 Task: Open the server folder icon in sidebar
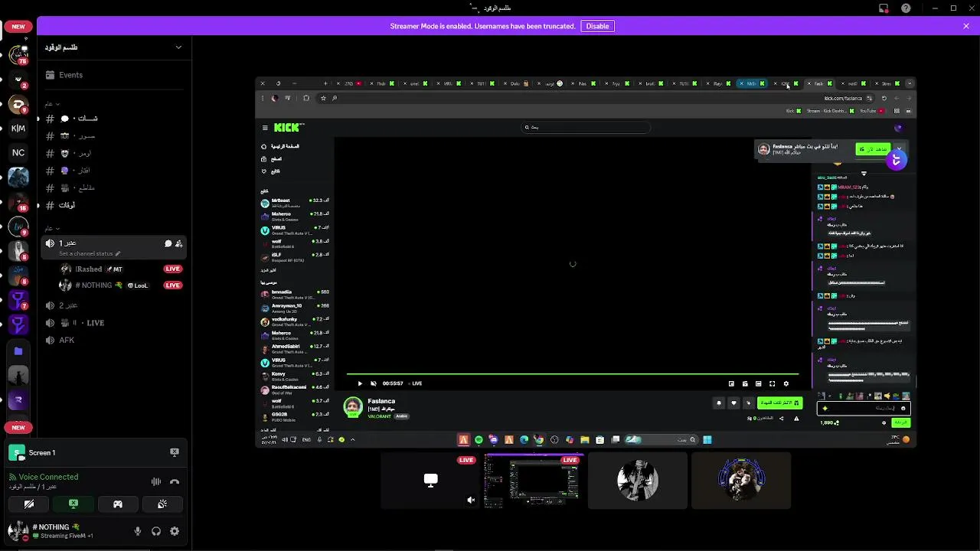pos(18,351)
